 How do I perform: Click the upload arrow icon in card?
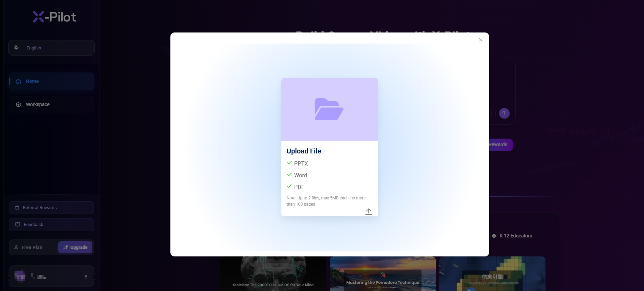368,212
